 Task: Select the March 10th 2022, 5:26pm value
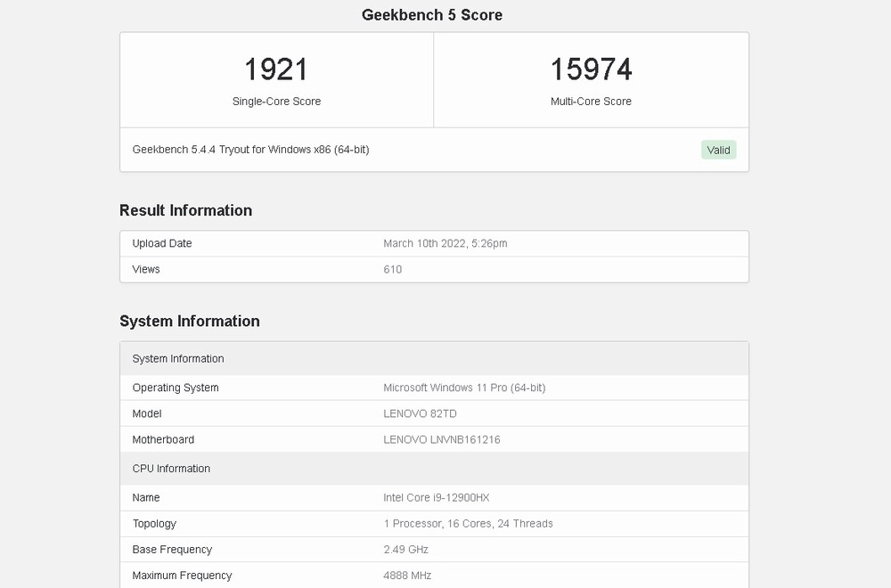[x=445, y=243]
